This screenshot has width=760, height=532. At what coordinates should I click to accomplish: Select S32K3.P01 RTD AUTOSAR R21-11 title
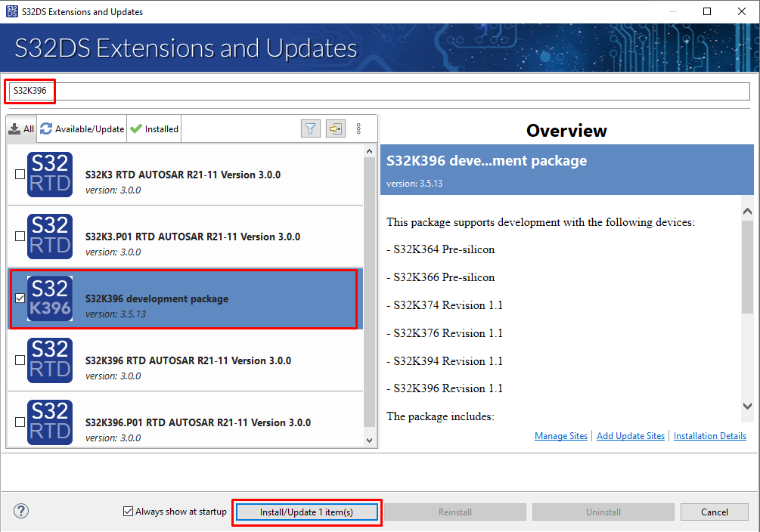(x=192, y=237)
